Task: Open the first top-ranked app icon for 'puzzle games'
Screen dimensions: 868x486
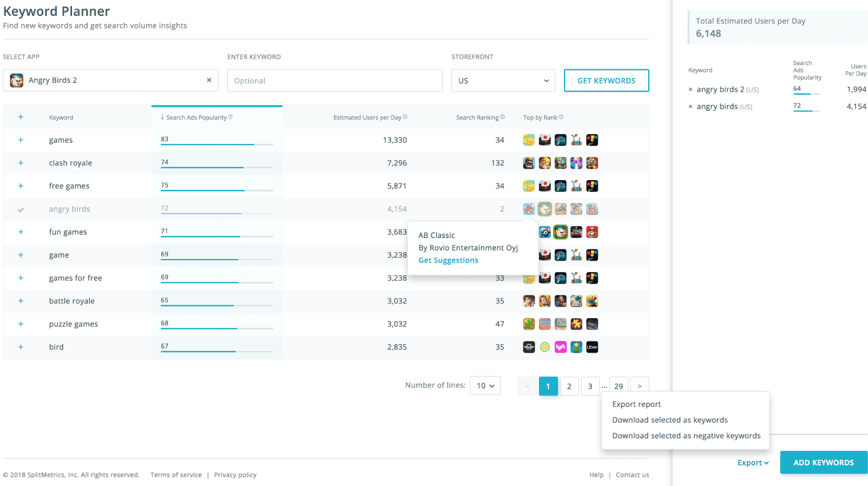Action: pyautogui.click(x=529, y=324)
